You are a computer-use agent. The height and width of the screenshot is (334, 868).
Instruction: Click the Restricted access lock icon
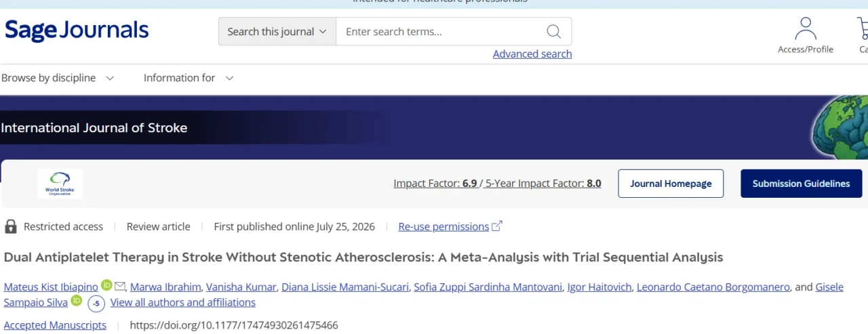click(x=11, y=226)
